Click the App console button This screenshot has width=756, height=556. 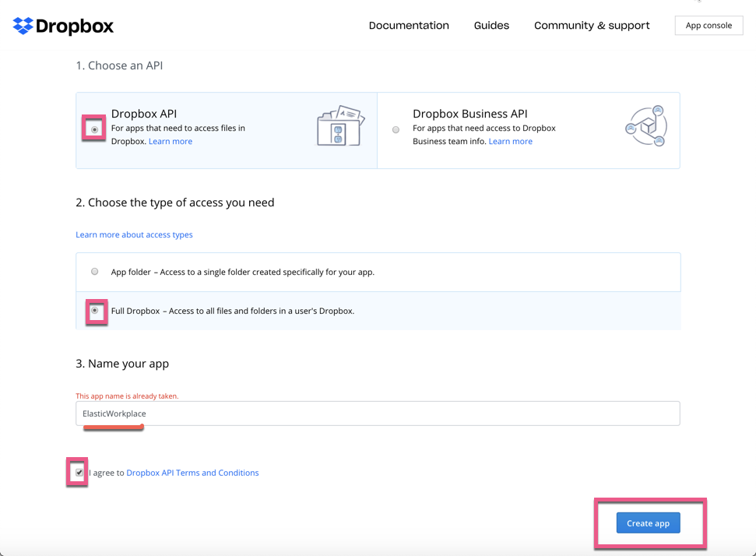pos(709,26)
